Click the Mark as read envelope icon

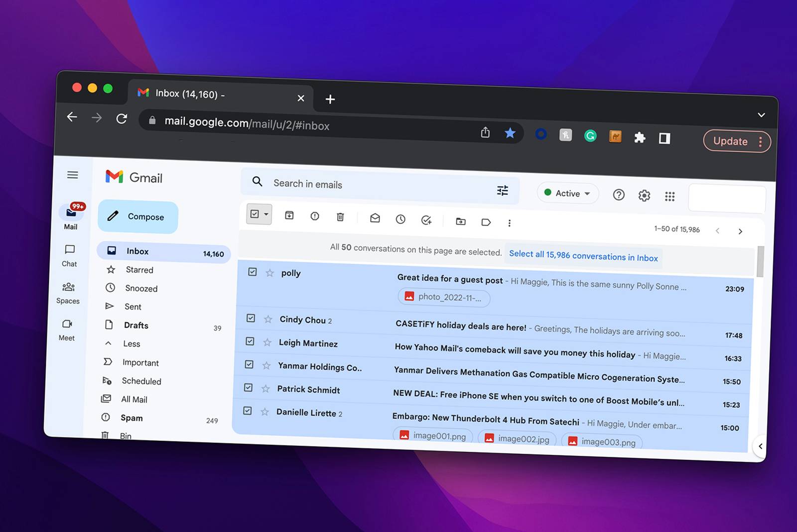point(375,218)
